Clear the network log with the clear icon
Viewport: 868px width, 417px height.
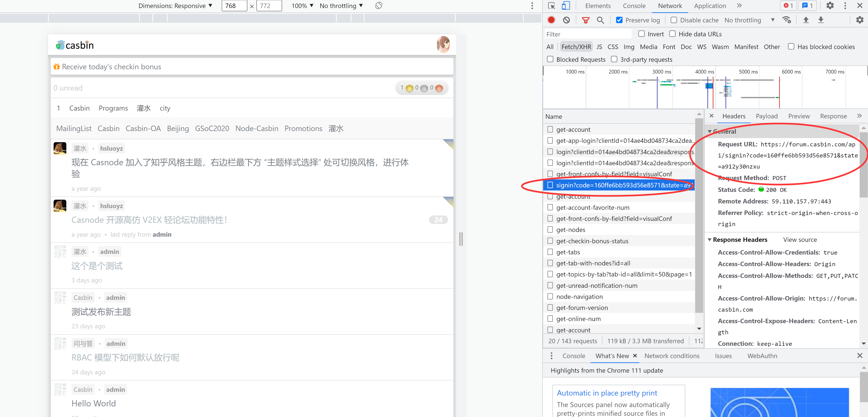point(566,20)
